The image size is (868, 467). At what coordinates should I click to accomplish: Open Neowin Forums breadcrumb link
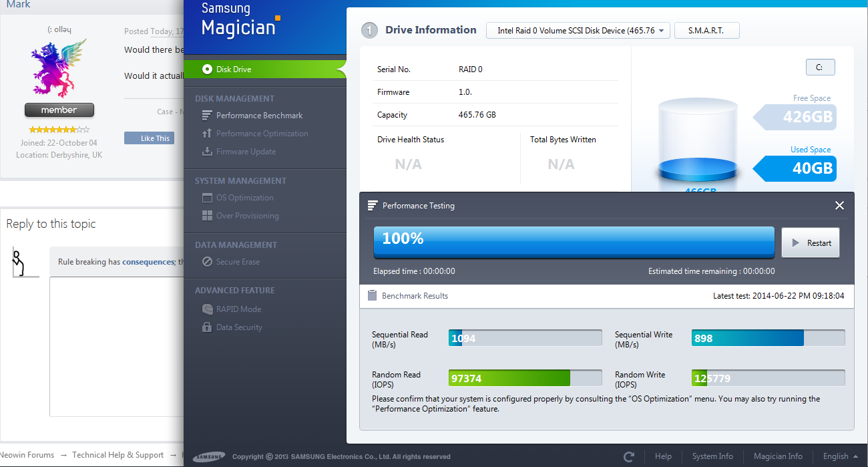(27, 455)
